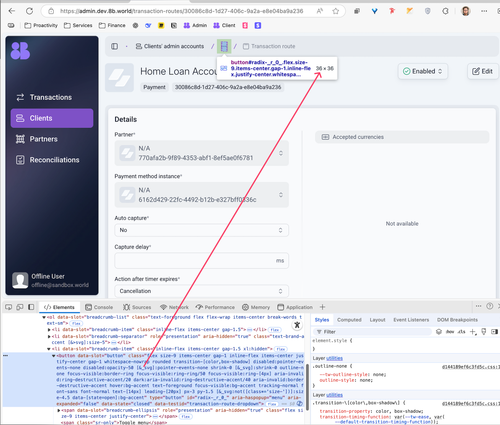
Task: Click the Edit button
Action: (x=482, y=71)
